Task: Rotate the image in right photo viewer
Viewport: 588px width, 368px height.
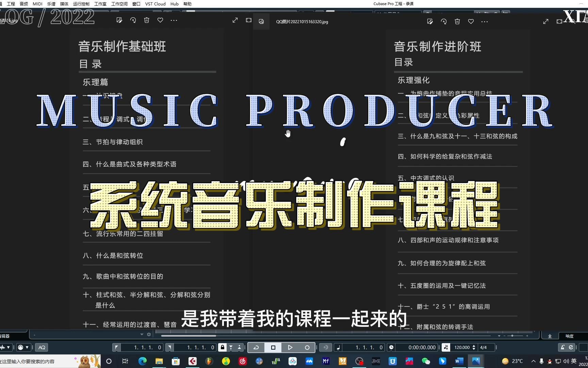Action: click(444, 21)
